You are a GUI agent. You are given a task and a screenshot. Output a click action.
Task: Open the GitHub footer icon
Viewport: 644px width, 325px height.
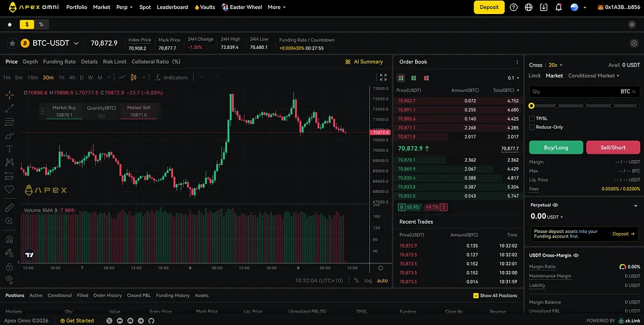[151, 321]
